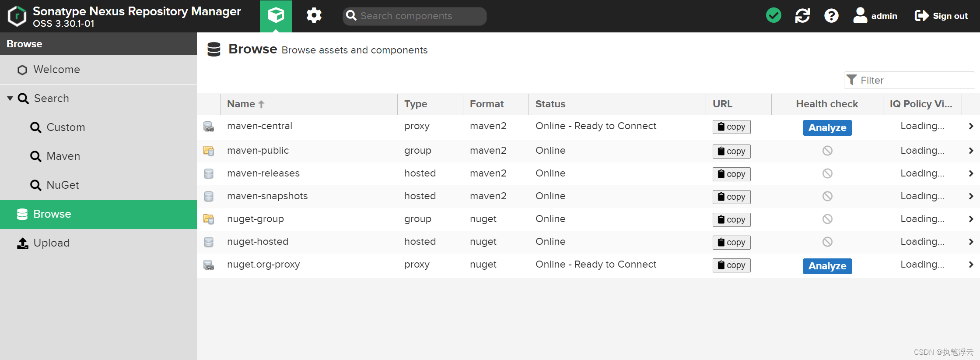Click disabled health check icon for maven-releases
Image resolution: width=980 pixels, height=360 pixels.
[827, 173]
